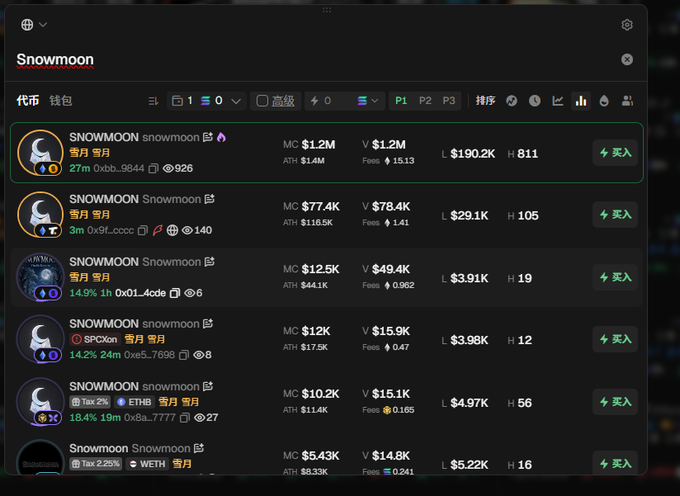The image size is (680, 496).
Task: Sort results by line chart icon
Action: (x=558, y=101)
